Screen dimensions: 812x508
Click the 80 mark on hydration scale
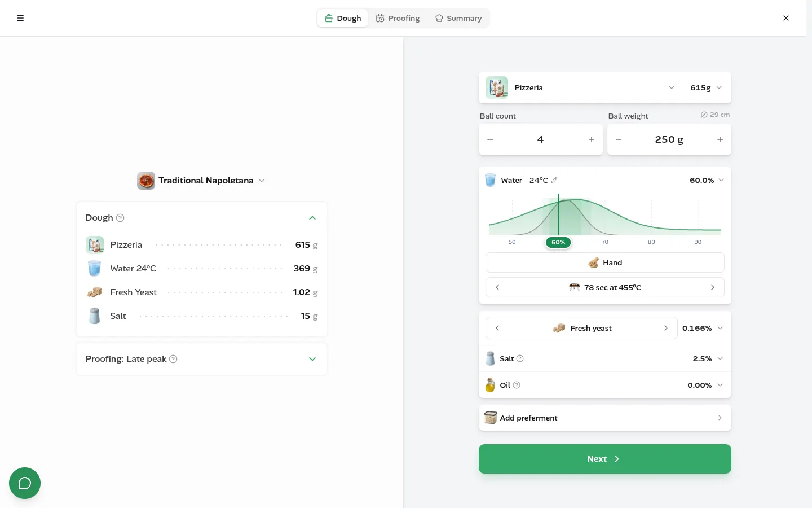click(651, 242)
